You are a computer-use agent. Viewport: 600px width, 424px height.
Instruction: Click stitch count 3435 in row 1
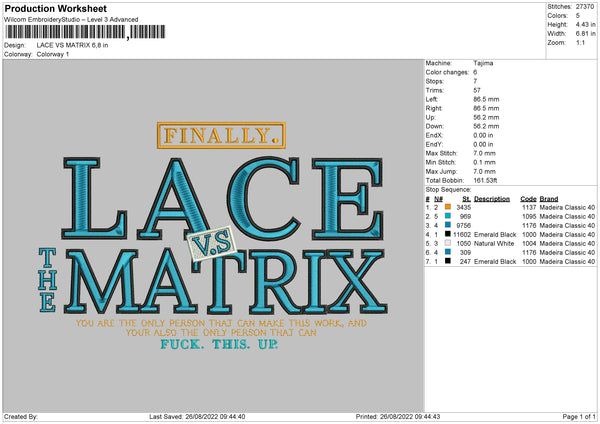[463, 207]
